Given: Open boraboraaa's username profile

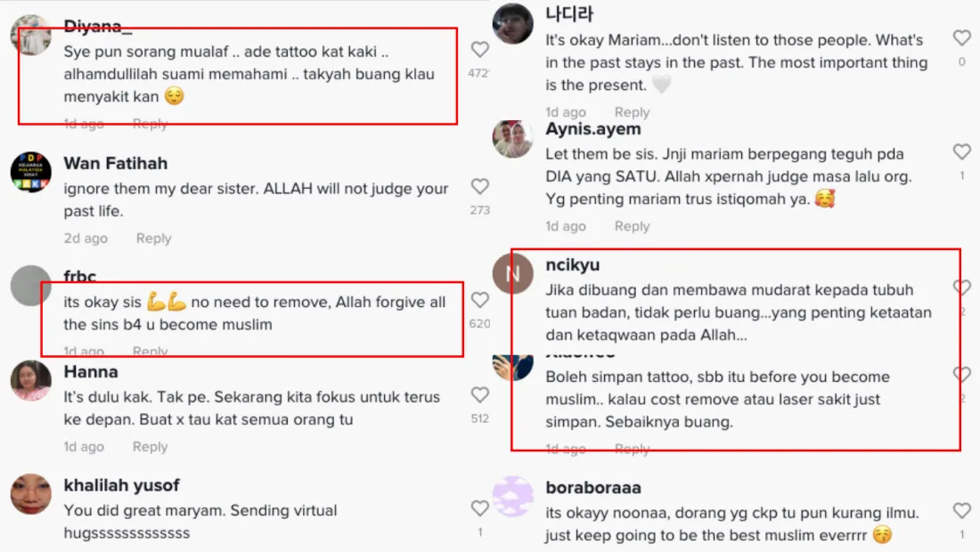Looking at the screenshot, I should [x=593, y=488].
